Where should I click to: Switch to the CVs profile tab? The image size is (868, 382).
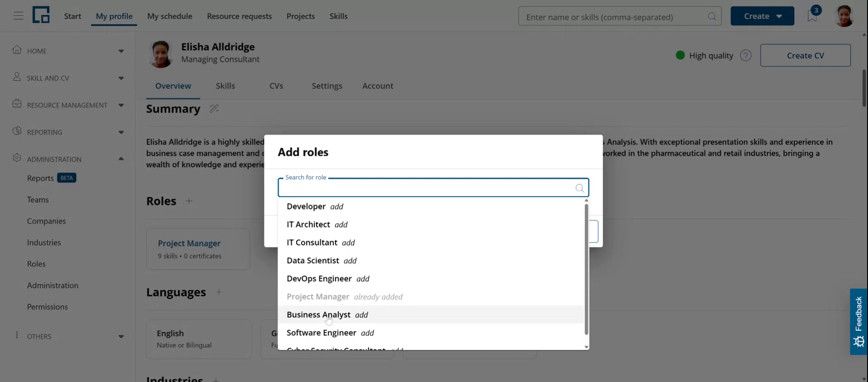pyautogui.click(x=276, y=86)
